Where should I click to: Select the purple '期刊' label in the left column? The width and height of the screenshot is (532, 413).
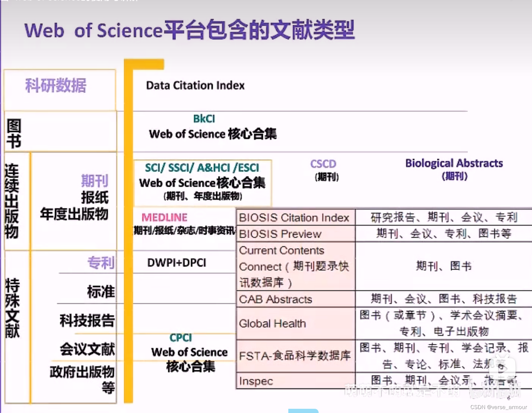tap(95, 181)
